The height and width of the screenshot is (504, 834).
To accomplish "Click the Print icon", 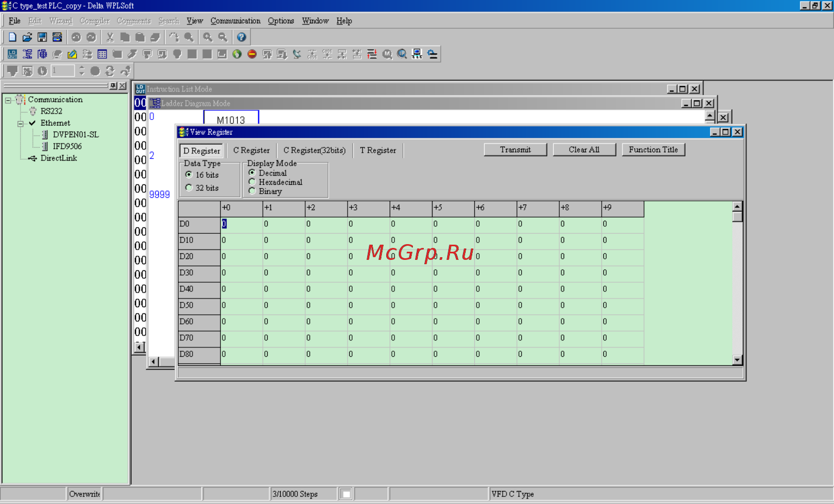I will click(57, 37).
